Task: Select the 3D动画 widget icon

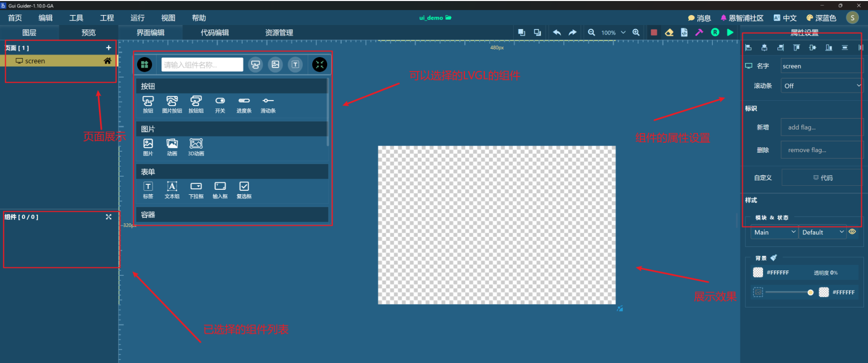Action: [196, 147]
